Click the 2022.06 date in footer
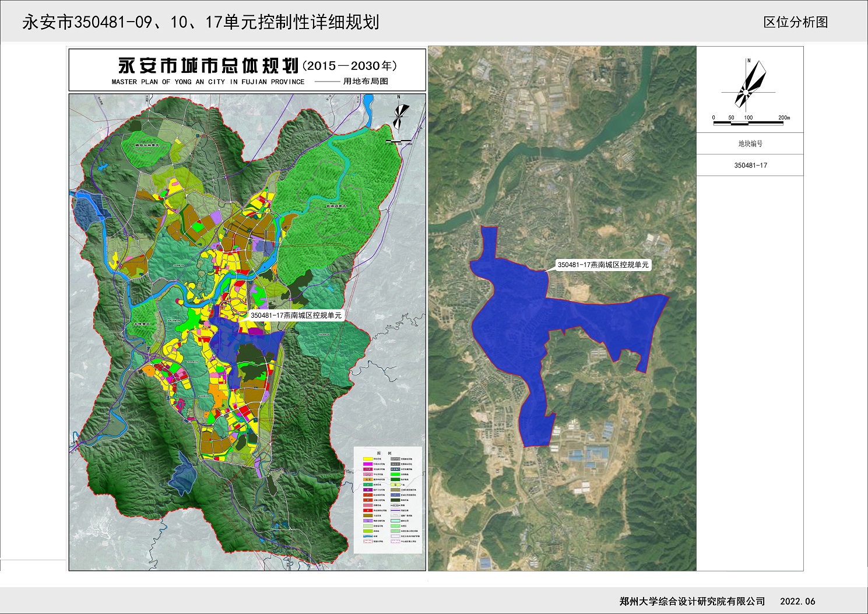Viewport: 868px width, 614px height. [x=797, y=601]
